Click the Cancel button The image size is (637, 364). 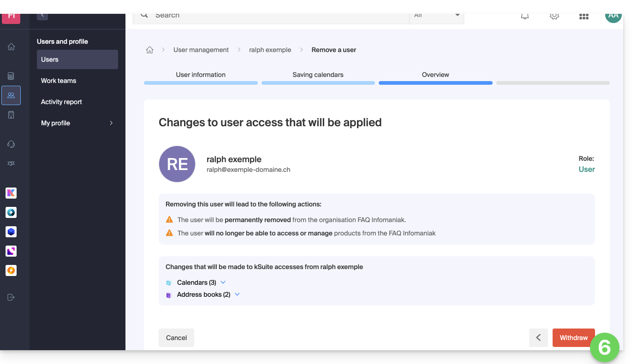[x=176, y=338]
